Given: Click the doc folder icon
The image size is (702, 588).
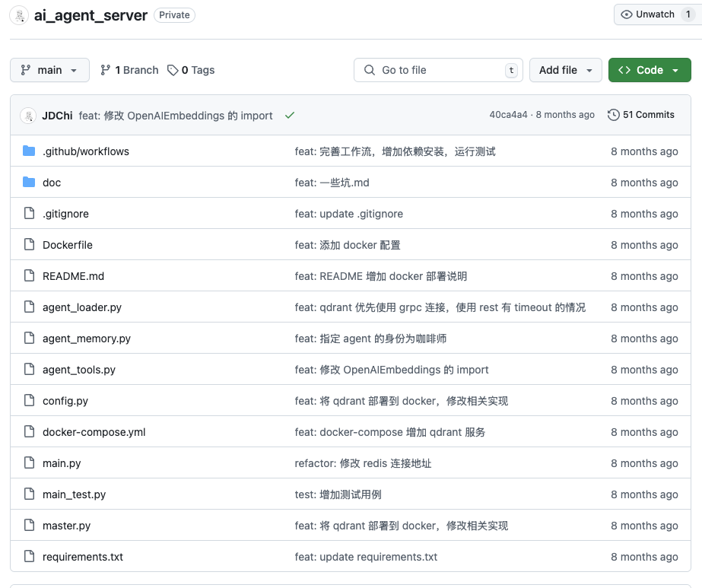Looking at the screenshot, I should [29, 183].
